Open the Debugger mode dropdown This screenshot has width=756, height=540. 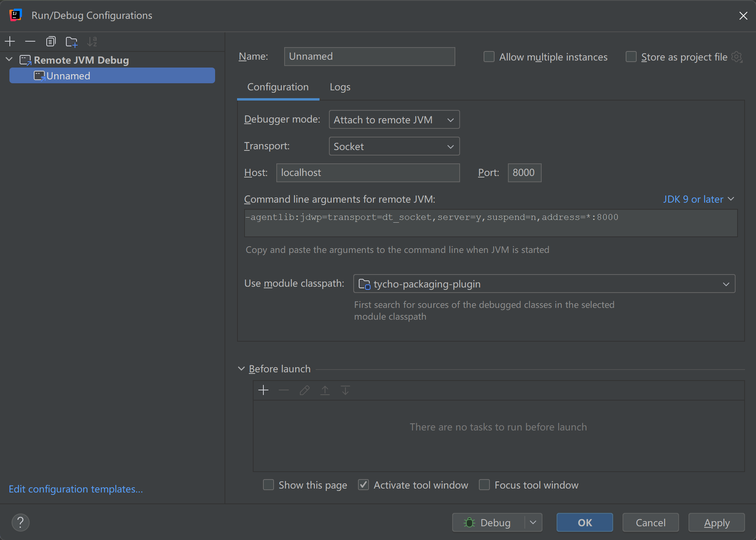[394, 120]
